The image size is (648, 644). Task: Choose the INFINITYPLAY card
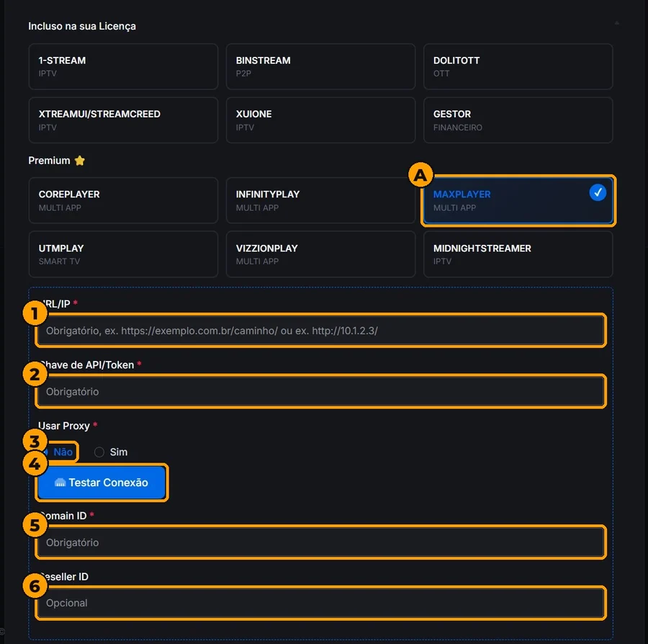(x=320, y=200)
